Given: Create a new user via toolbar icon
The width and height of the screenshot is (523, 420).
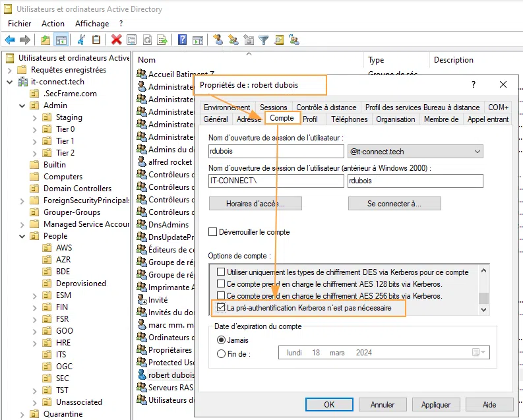Looking at the screenshot, I should pyautogui.click(x=218, y=40).
